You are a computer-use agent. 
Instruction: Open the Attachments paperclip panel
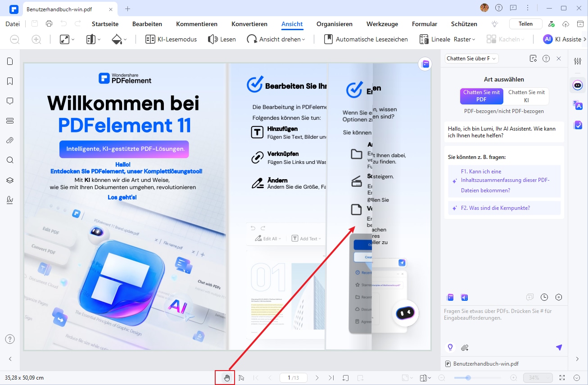[10, 140]
